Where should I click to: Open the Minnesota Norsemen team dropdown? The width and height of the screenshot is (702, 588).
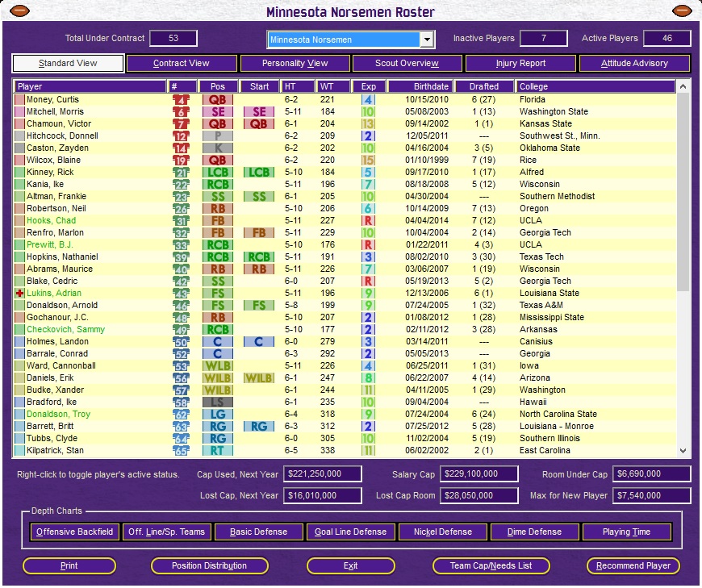425,39
